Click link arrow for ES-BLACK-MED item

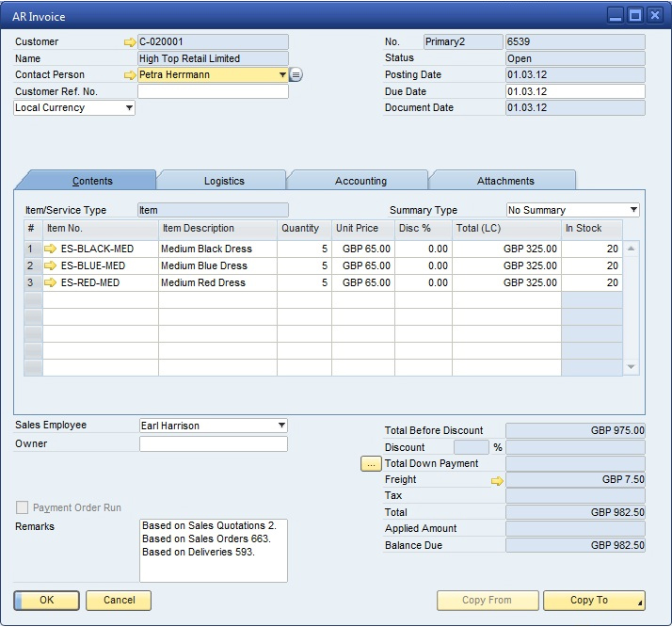pyautogui.click(x=51, y=249)
